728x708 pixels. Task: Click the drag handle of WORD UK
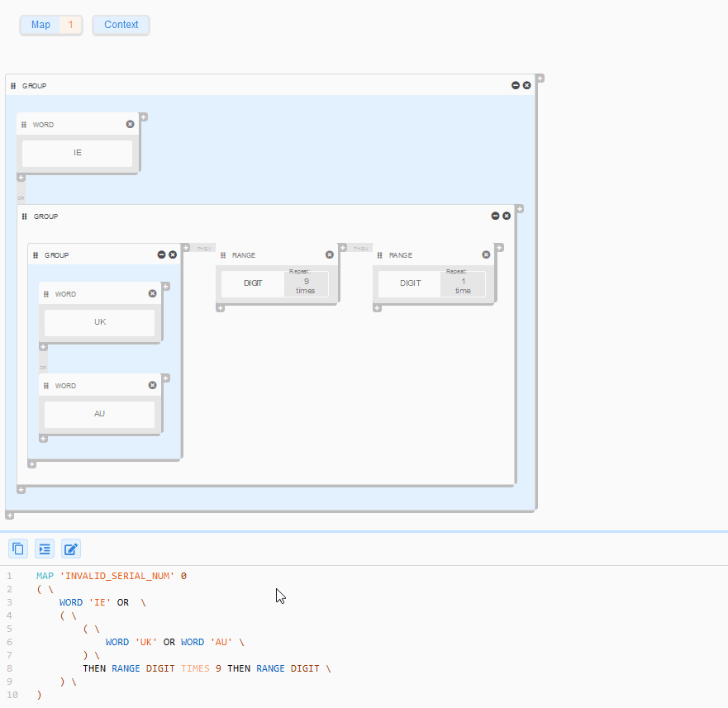[x=46, y=294]
